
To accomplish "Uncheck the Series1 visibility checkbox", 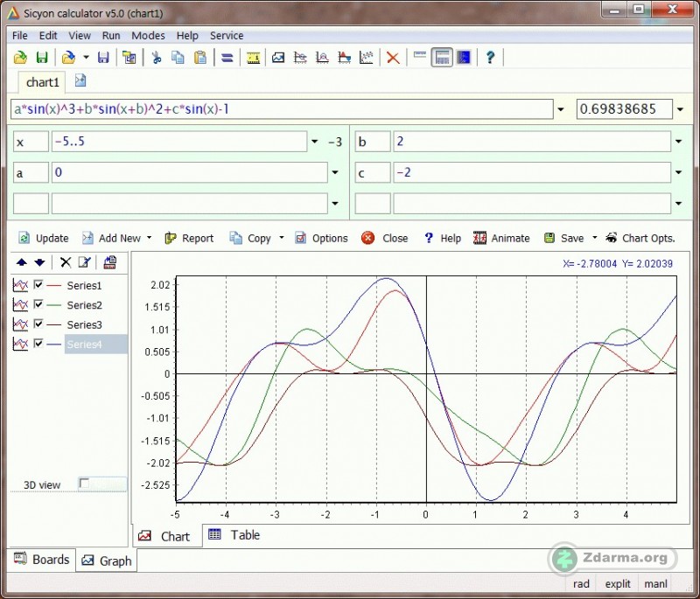I will 38,284.
